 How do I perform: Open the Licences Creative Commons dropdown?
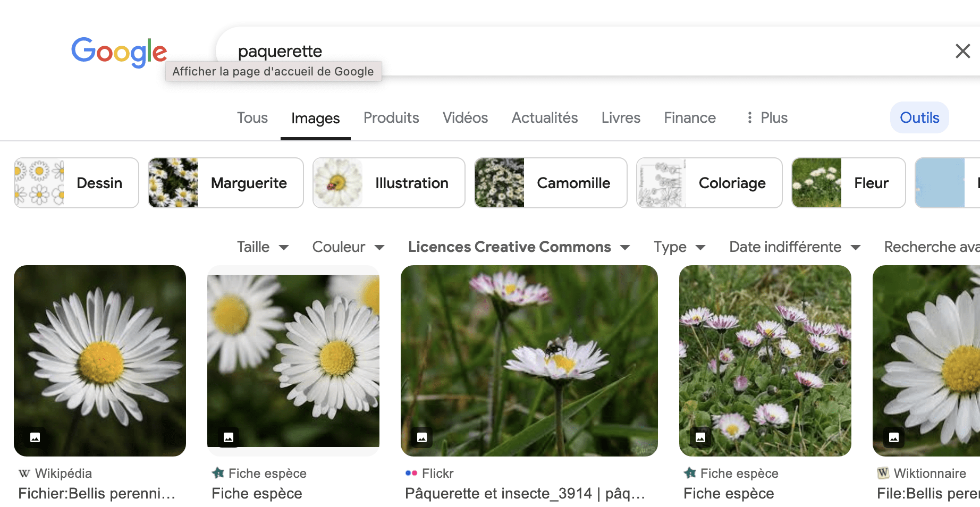519,247
